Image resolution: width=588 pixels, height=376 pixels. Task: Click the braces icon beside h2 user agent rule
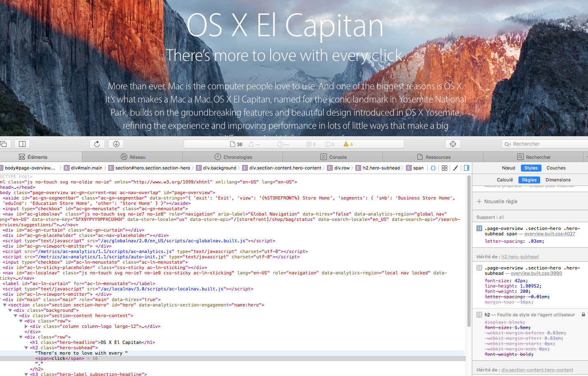coord(479,315)
